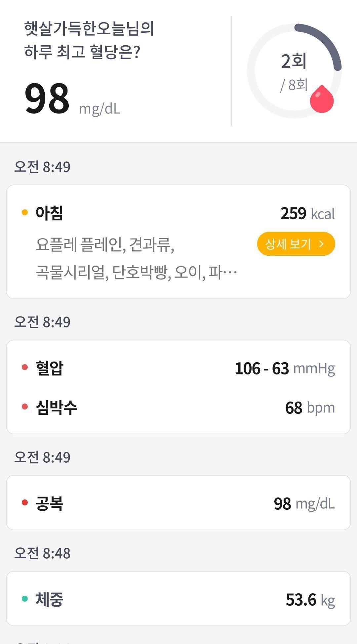The height and width of the screenshot is (644, 357).
Task: Tap the 2회 / 8회 count text
Action: 294,72
